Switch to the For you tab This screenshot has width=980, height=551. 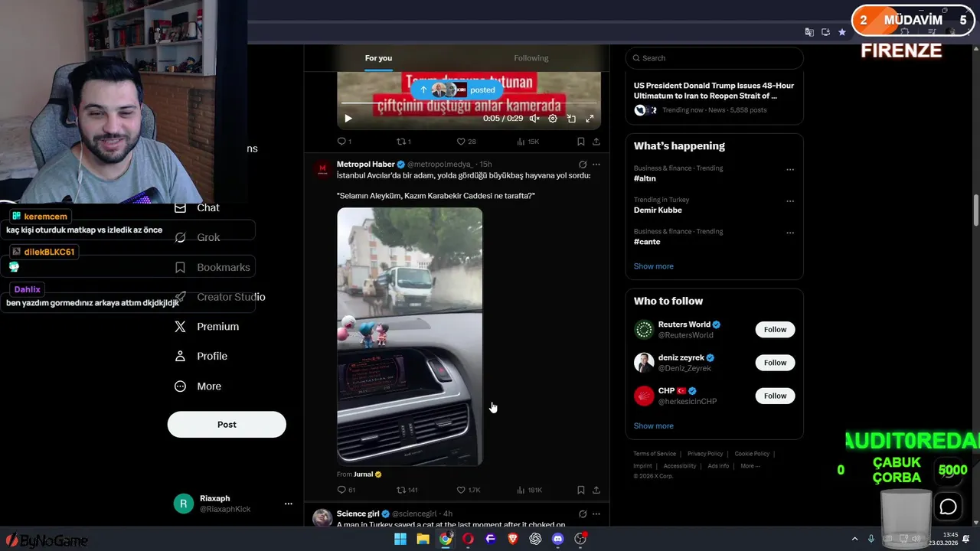378,58
